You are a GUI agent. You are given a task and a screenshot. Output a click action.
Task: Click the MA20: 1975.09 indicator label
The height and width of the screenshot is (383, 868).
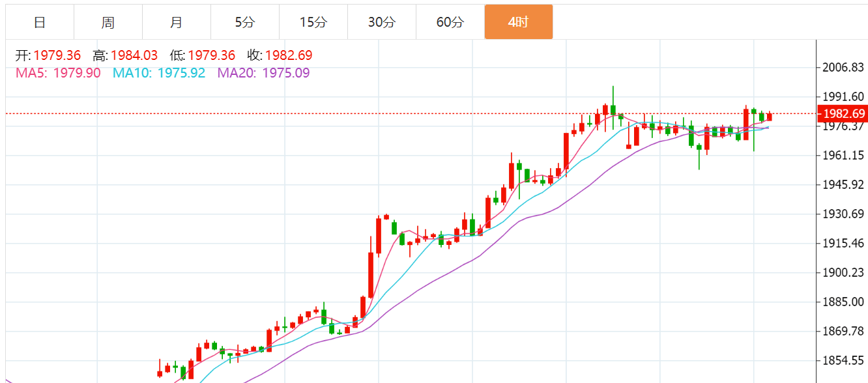click(263, 73)
